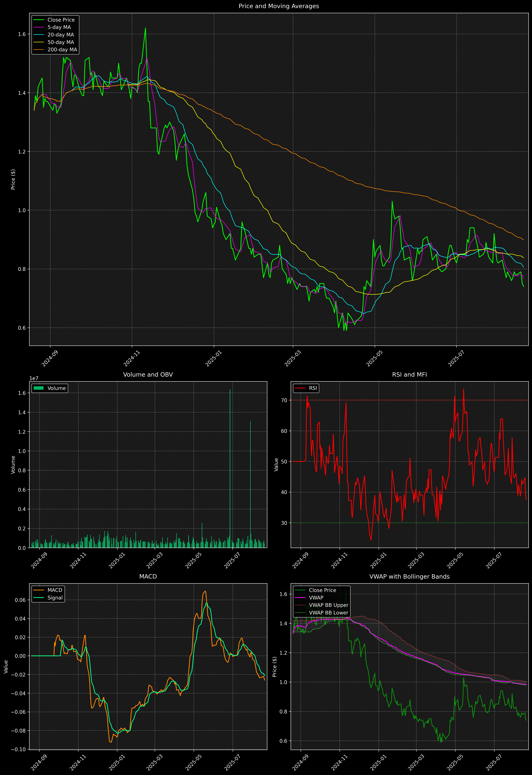This screenshot has height=775, width=532.
Task: Click the Volume and OBV chart title
Action: (x=148, y=374)
